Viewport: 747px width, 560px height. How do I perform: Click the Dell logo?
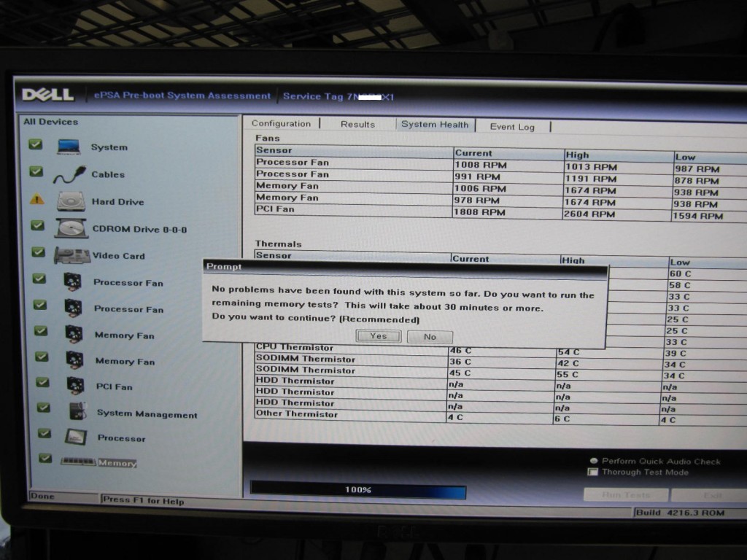pos(48,95)
